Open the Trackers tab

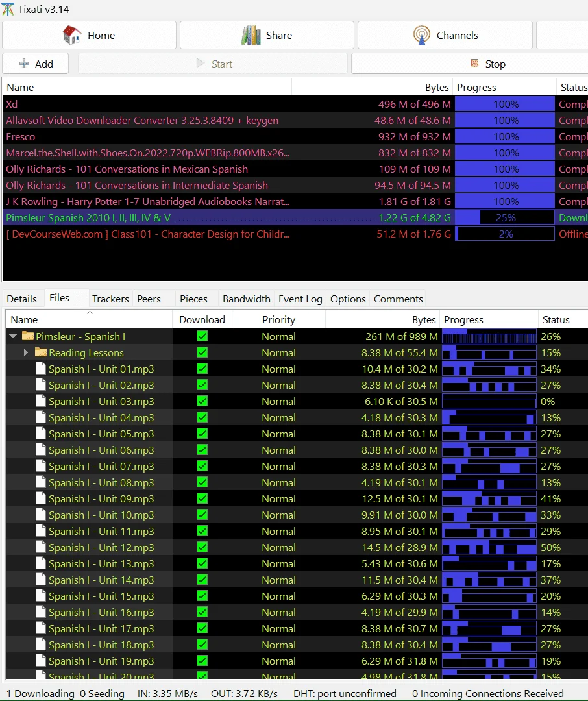110,299
